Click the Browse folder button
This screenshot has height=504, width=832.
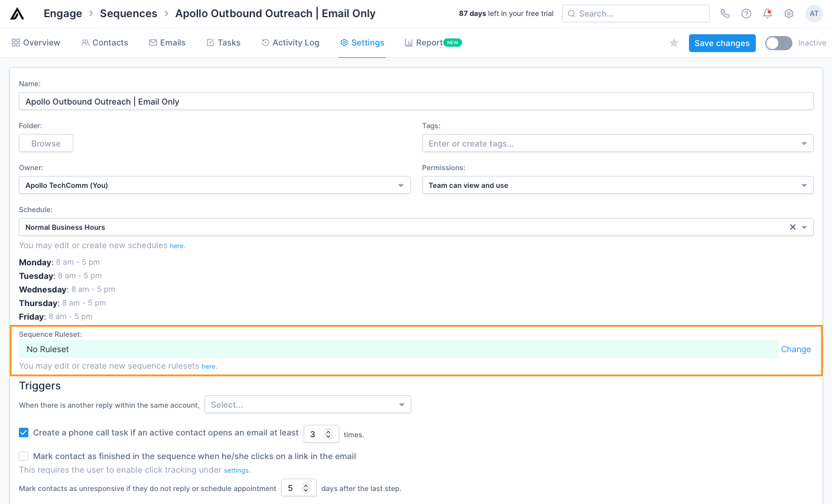46,144
